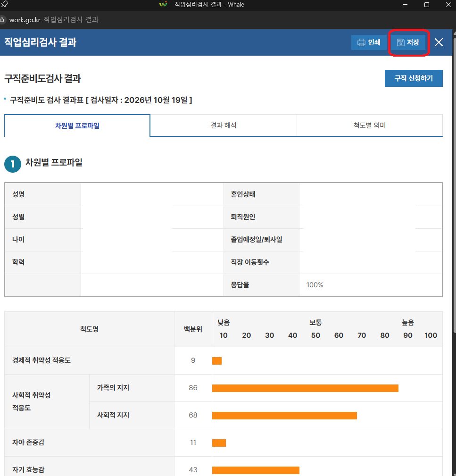Click the 100% 응답율 value

[315, 285]
